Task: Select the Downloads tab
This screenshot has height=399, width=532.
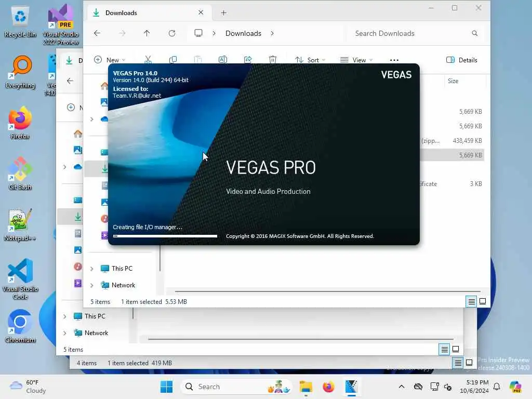Action: click(x=148, y=13)
